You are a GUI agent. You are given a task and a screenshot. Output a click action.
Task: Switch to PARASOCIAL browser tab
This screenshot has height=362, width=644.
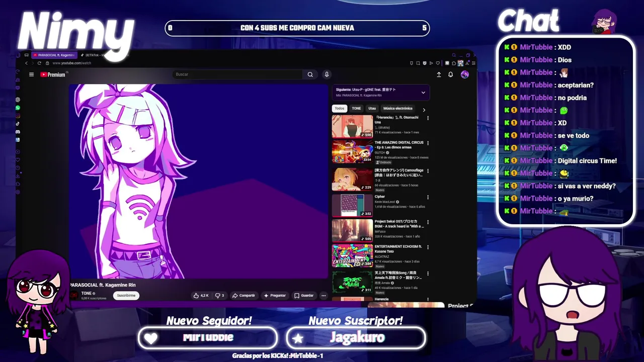[54, 55]
